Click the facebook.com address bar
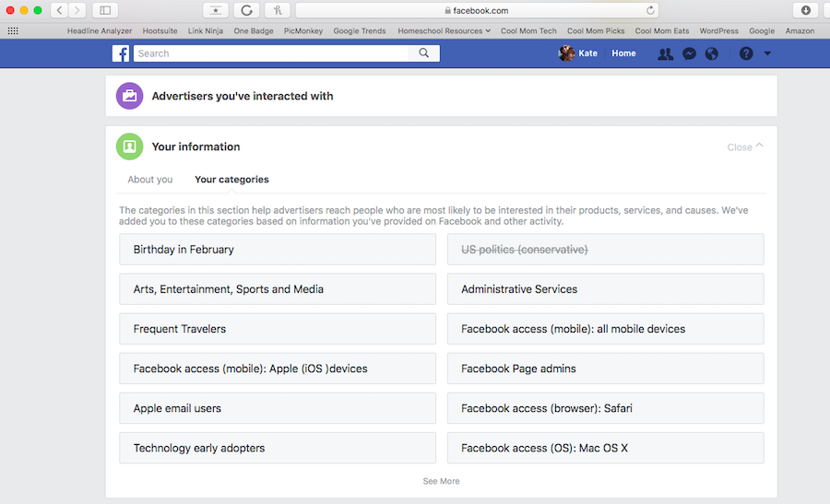This screenshot has width=830, height=504. click(477, 10)
